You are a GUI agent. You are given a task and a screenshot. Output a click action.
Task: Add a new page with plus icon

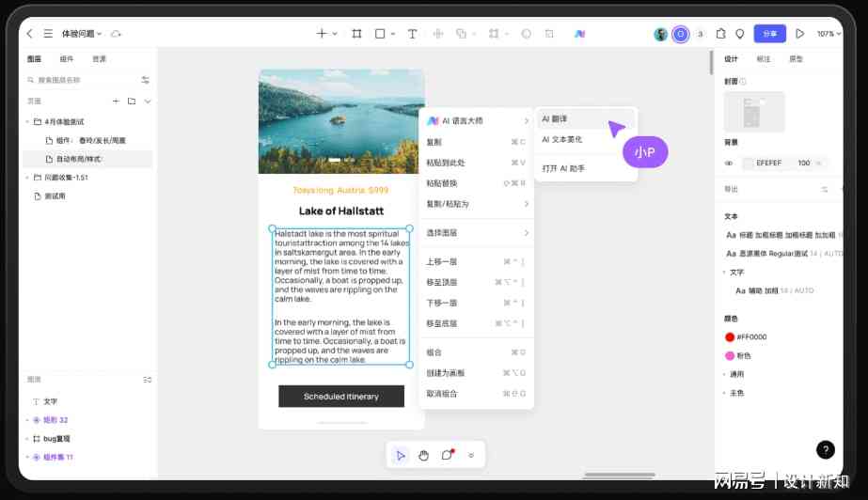[116, 102]
